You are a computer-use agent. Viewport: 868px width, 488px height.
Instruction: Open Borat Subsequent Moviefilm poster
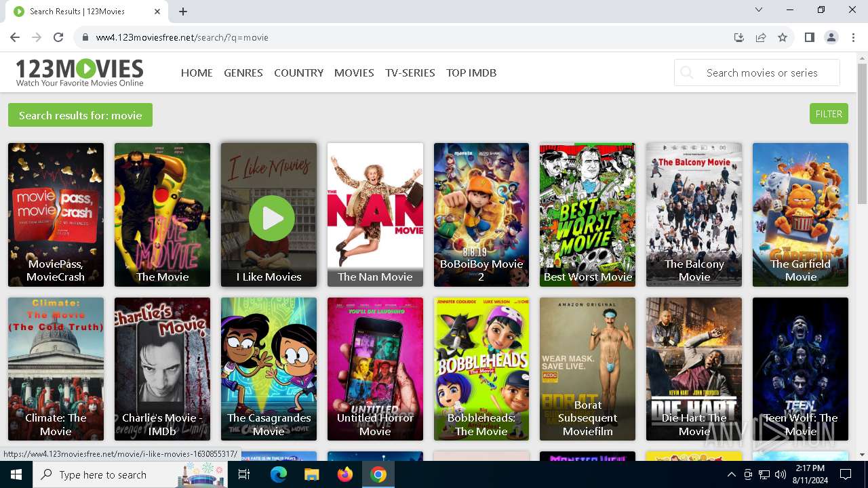pos(588,369)
